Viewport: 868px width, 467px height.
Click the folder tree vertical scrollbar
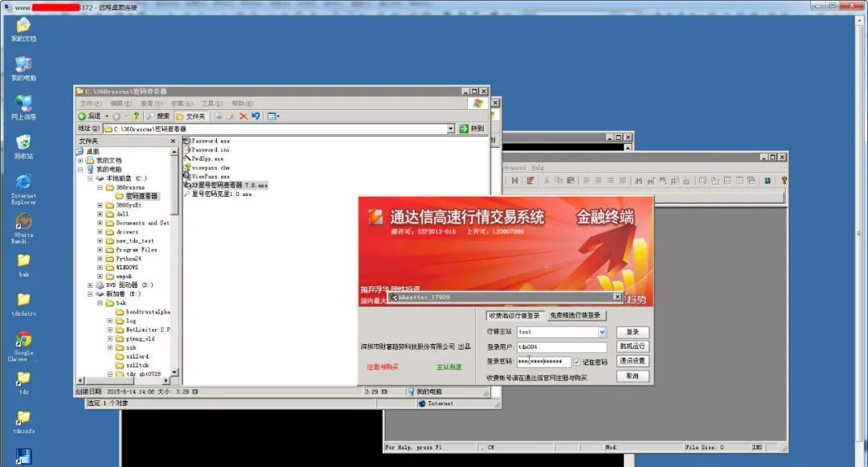174,262
